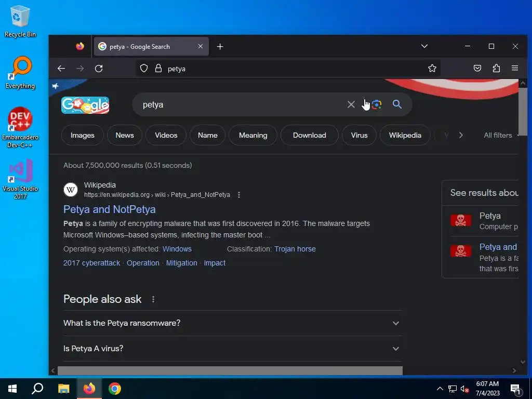Clear search query with X icon
Screen dimensions: 532x399
point(351,104)
